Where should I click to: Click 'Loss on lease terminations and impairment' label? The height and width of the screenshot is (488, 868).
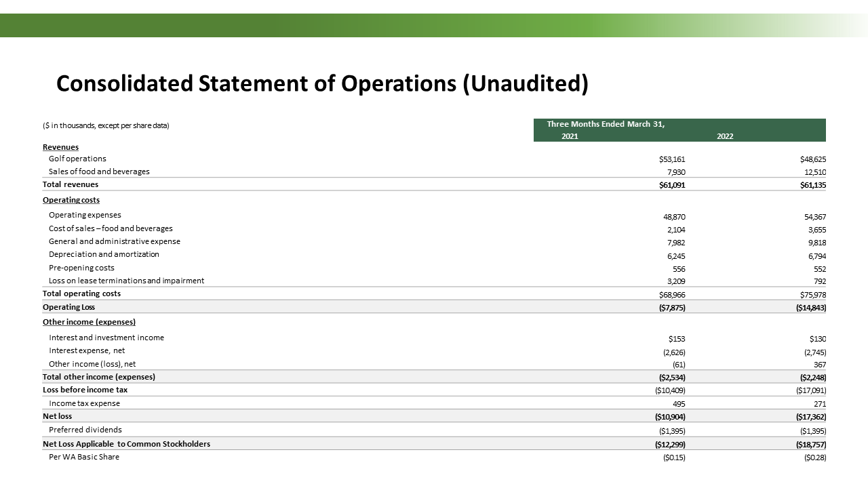coord(126,281)
